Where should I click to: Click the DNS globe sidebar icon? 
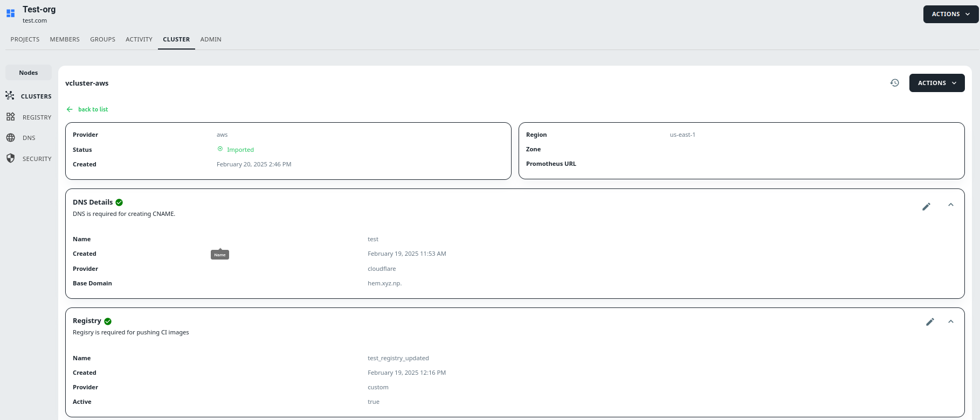[x=11, y=138]
